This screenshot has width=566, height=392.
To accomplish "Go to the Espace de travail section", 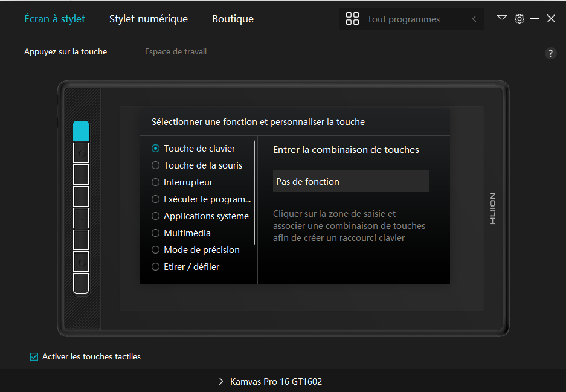I will pyautogui.click(x=176, y=52).
